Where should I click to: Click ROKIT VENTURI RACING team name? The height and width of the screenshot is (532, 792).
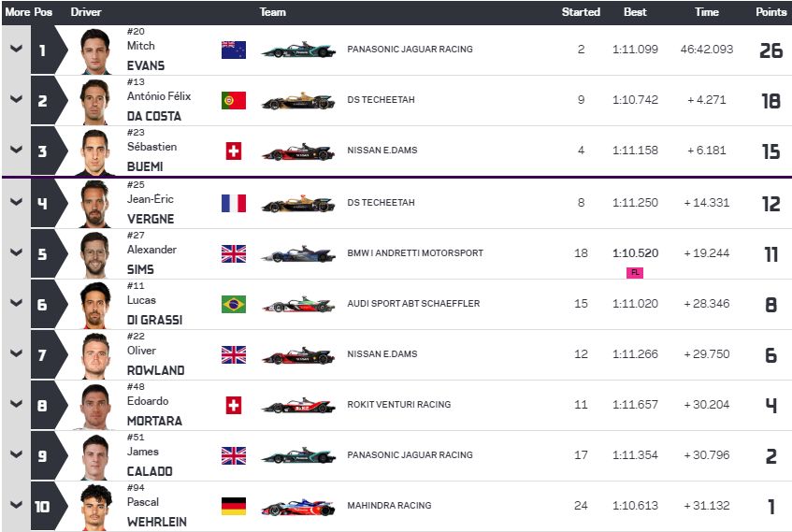coord(399,405)
